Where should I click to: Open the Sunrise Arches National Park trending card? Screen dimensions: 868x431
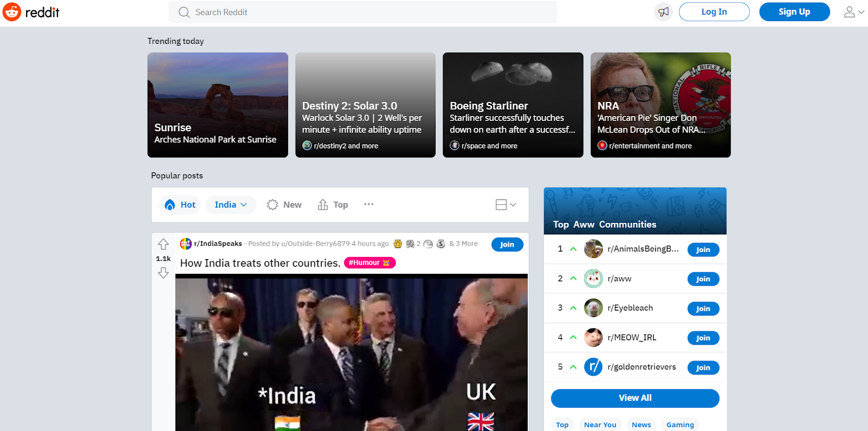pos(218,105)
